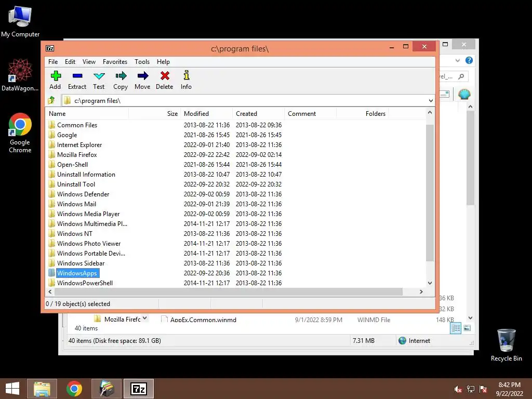Open the Tools menu

[142, 62]
